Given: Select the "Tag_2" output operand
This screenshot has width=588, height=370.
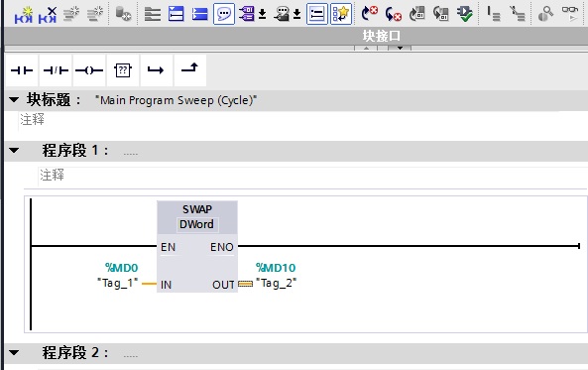Looking at the screenshot, I should click(277, 283).
